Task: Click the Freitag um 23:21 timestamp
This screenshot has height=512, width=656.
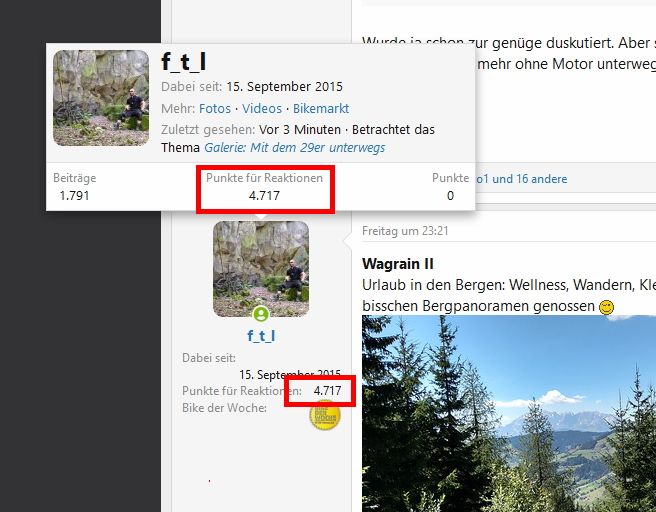Action: 405,231
